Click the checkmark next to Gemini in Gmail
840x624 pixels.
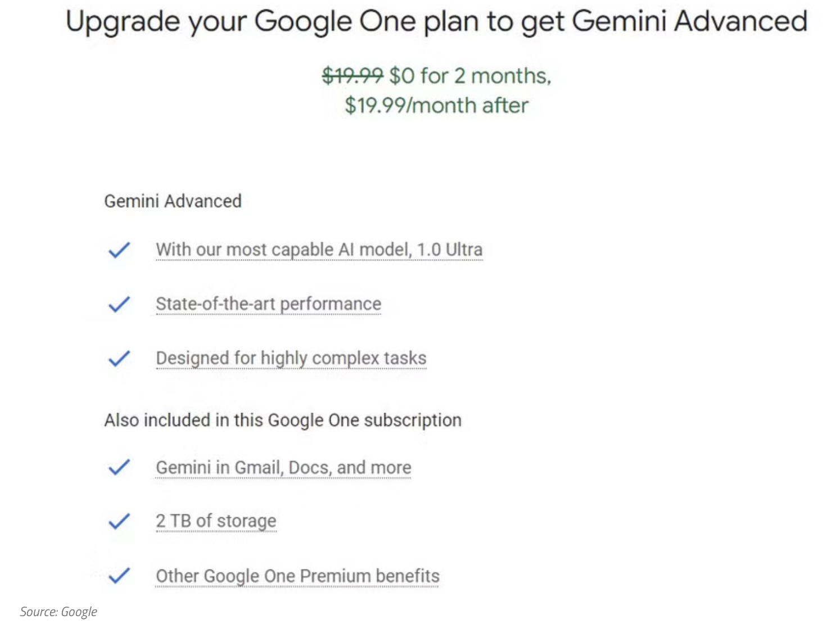tap(119, 467)
